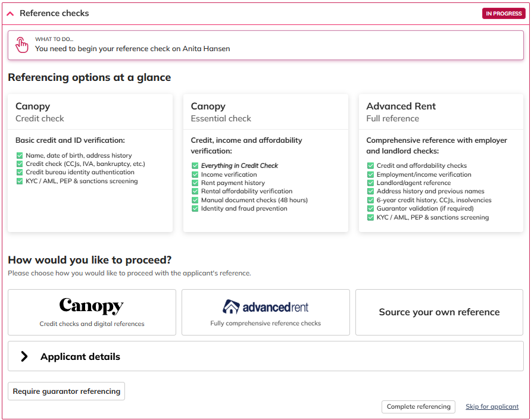Image resolution: width=531 pixels, height=420 pixels.
Task: Choose Canopy credit checks and digital references
Action: click(x=92, y=312)
